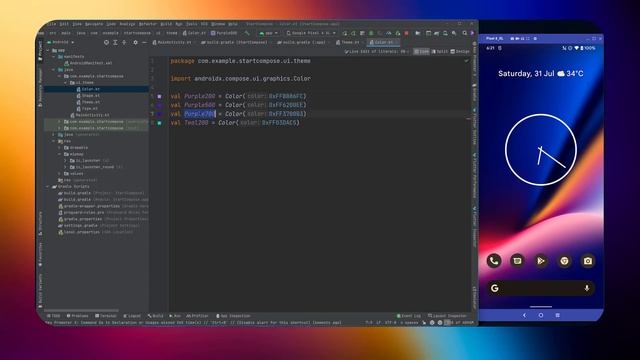Select Shape.kt in project tree
The width and height of the screenshot is (640, 360).
(x=88, y=96)
